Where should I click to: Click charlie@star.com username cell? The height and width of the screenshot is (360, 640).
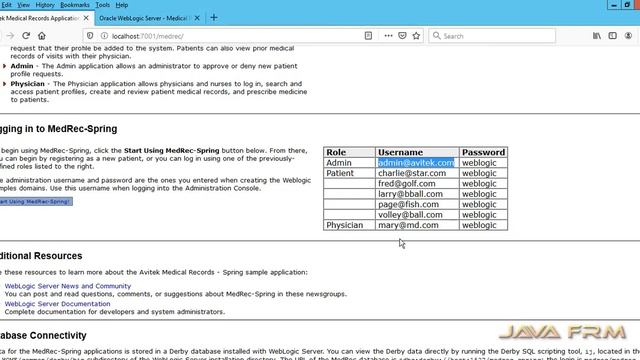point(417,173)
